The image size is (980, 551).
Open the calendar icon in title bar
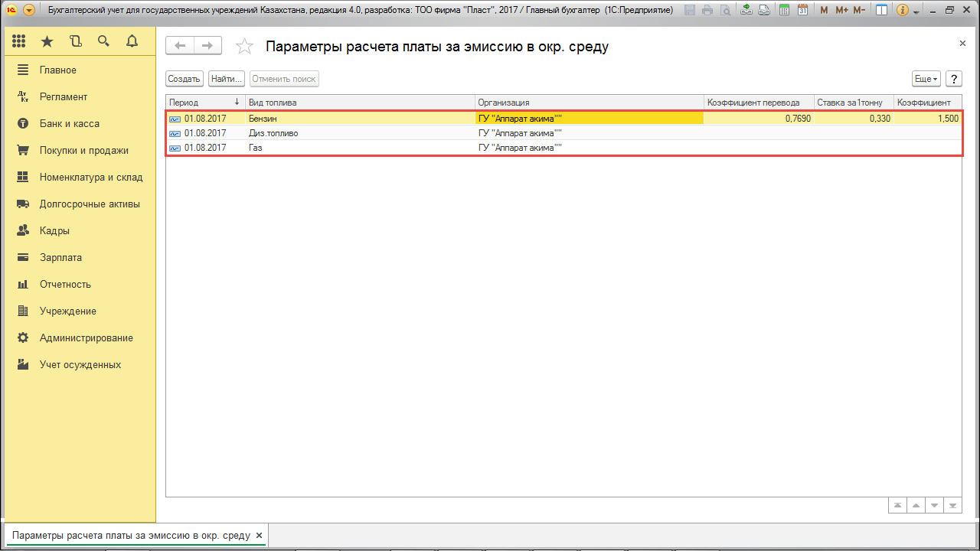click(x=801, y=11)
